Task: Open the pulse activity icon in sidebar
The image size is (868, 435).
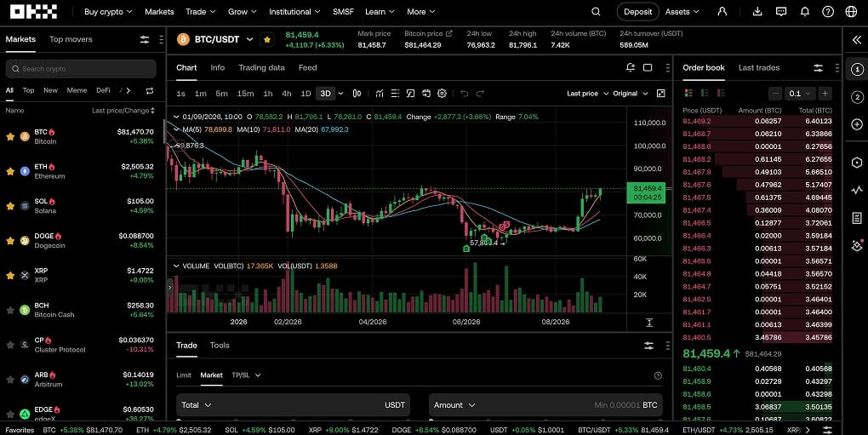Action: click(857, 191)
